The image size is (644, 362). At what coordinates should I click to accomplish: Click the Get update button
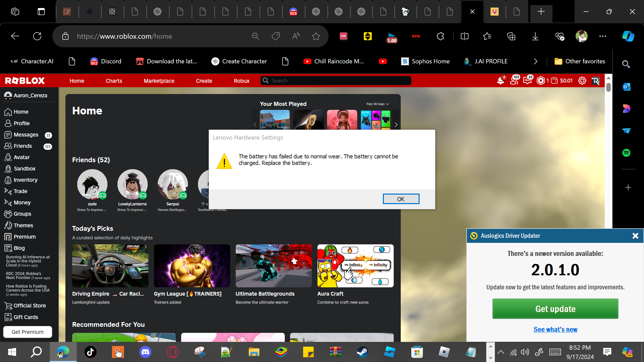click(x=555, y=309)
